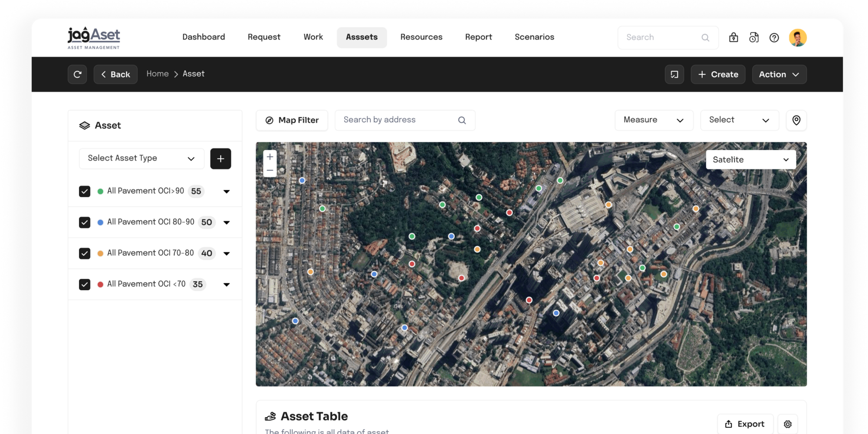
Task: Open the Select Asset Type dropdown
Action: coord(141,159)
